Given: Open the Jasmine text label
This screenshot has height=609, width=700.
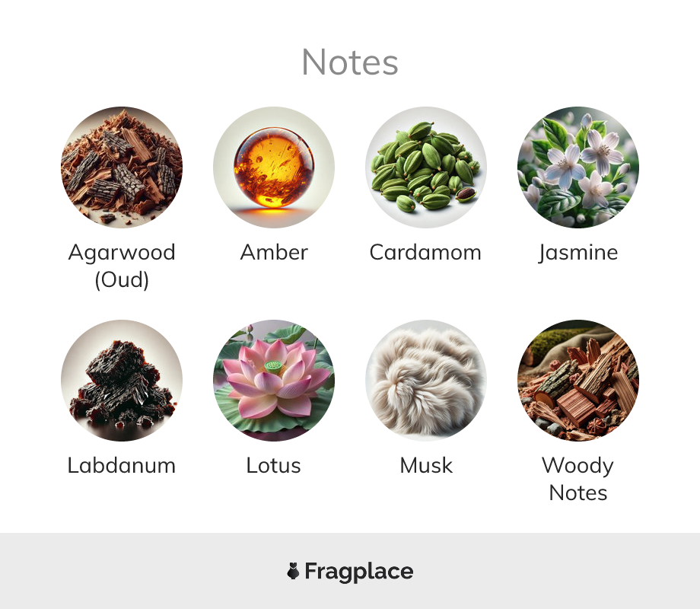Looking at the screenshot, I should pos(578,253).
